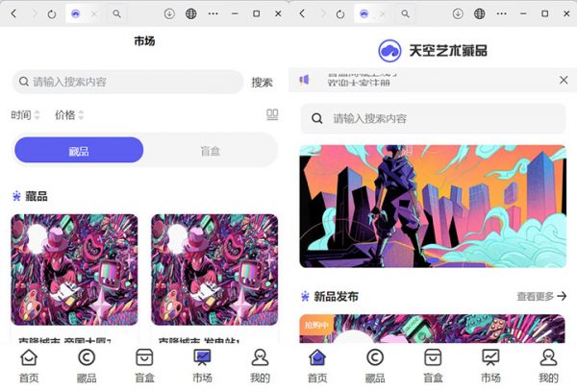
Task: Open 市场 in the right window's bottom navigation
Action: [x=490, y=364]
